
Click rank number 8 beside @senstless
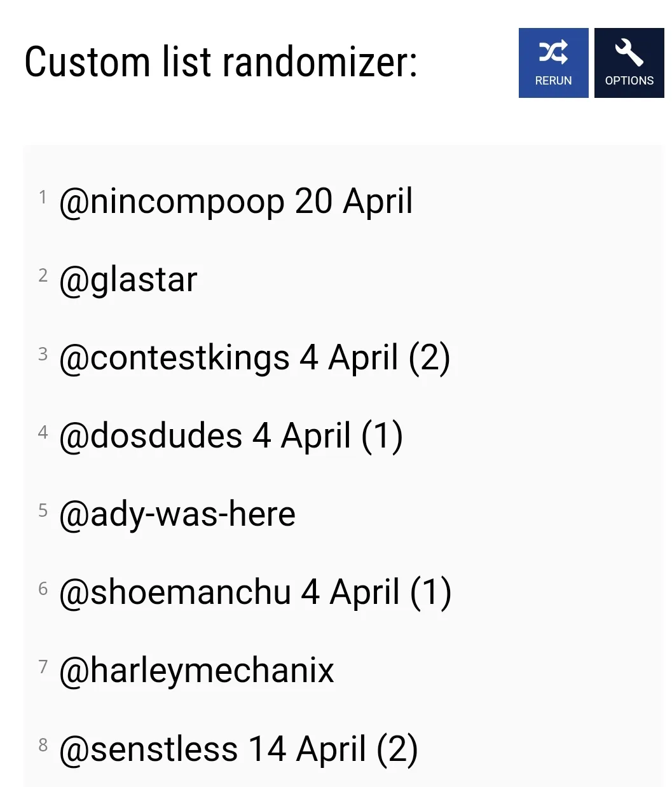(x=43, y=744)
